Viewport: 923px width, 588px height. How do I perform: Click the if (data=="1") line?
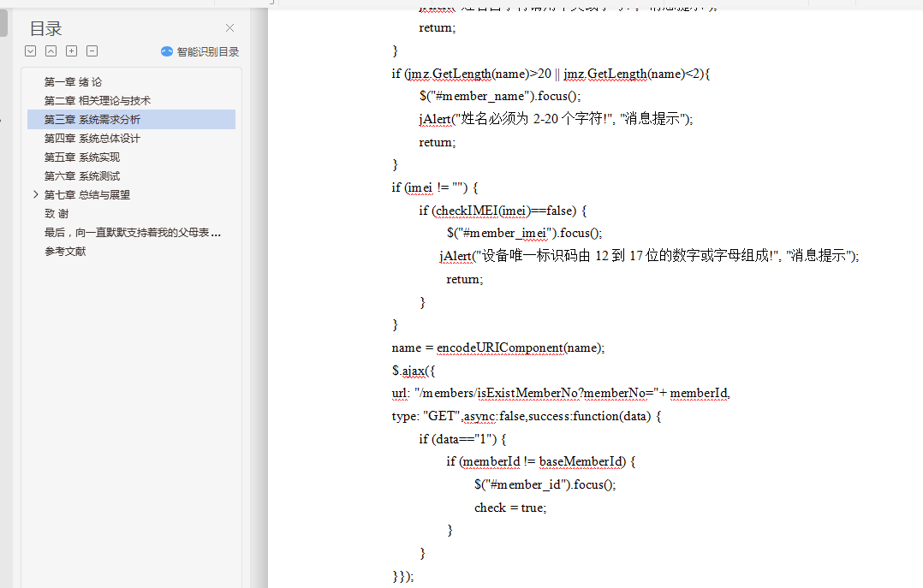click(462, 439)
